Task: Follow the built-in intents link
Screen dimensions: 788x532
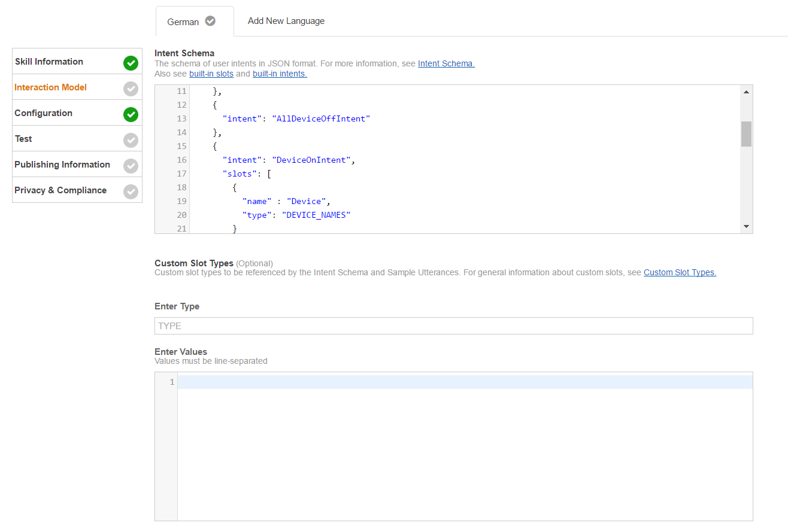Action: pos(280,74)
